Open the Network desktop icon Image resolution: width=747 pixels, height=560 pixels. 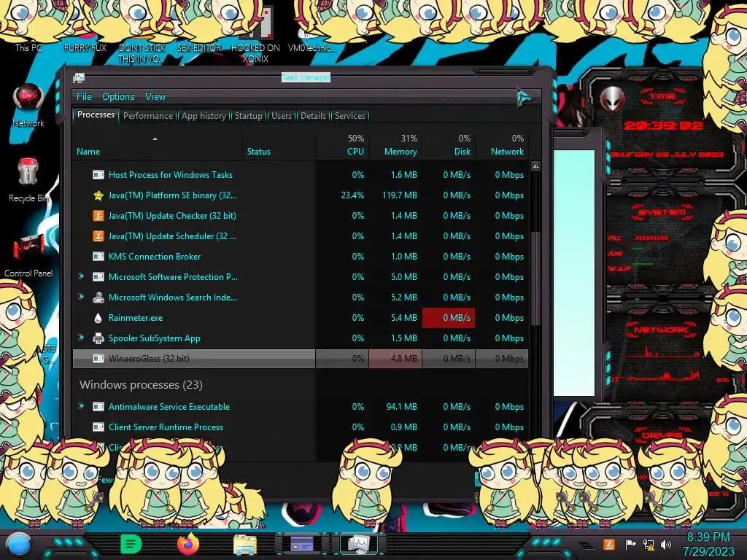click(28, 98)
